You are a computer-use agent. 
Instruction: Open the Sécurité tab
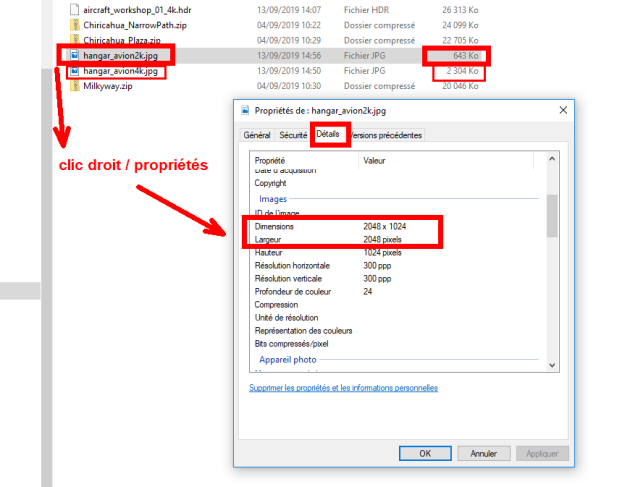click(x=293, y=135)
